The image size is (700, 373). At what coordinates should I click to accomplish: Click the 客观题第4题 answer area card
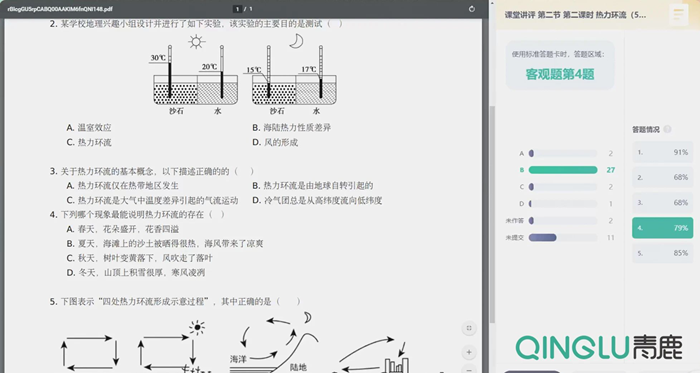560,65
